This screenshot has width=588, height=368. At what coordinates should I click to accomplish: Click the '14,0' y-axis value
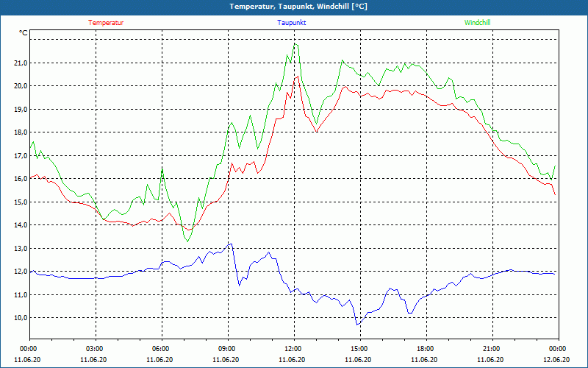(x=21, y=225)
